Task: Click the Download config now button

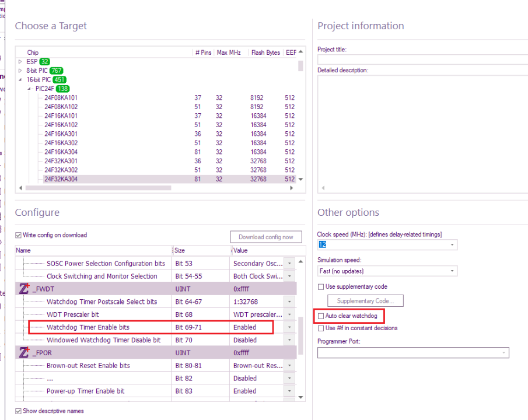Action: (x=266, y=237)
